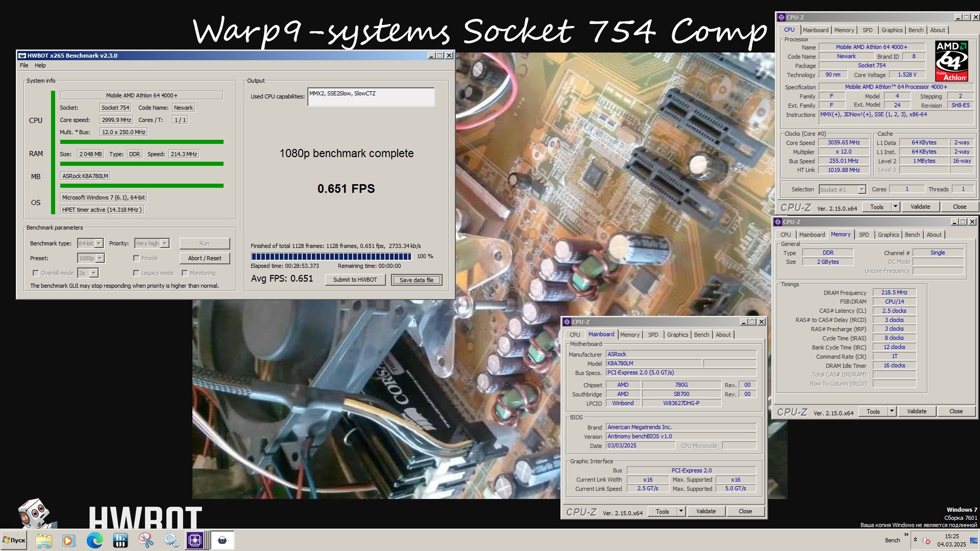The width and height of the screenshot is (980, 551).
Task: Click the Used CPU capabilities text box
Action: [371, 97]
